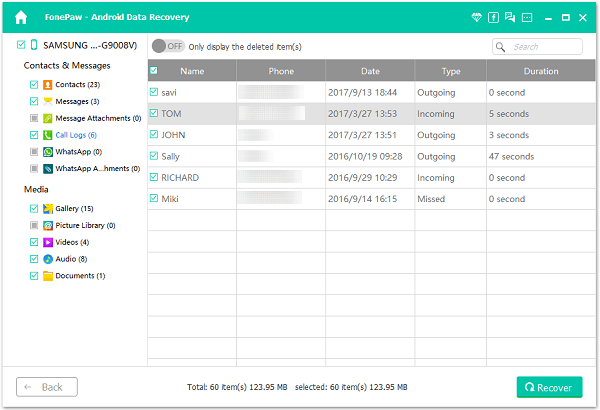Click the blue Audio icon
Image resolution: width=600 pixels, height=410 pixels.
47,259
